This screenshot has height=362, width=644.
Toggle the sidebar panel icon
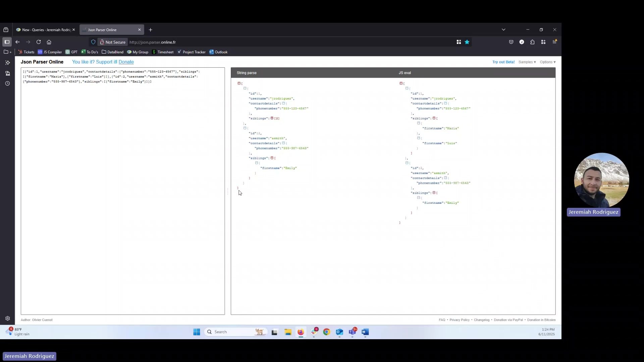click(x=7, y=42)
